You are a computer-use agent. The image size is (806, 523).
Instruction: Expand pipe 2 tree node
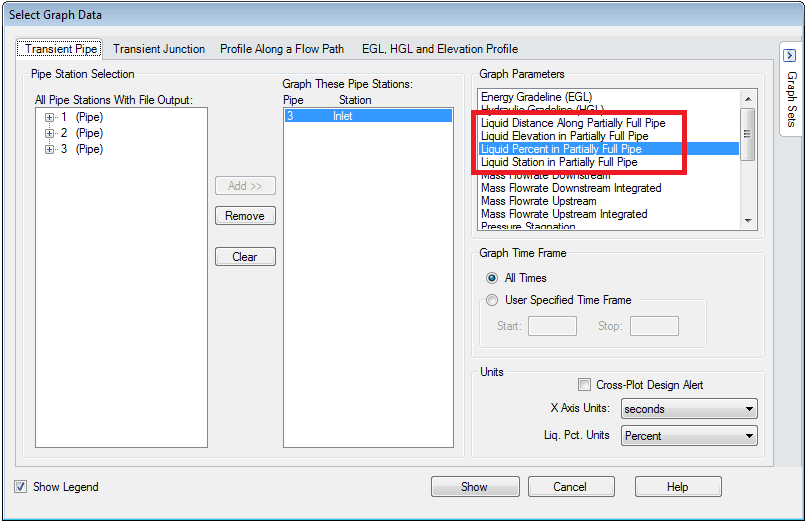[49, 133]
